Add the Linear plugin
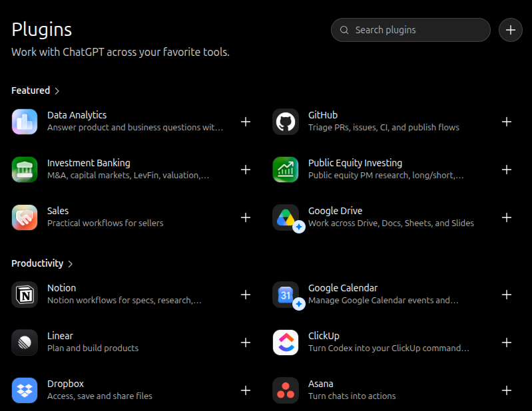The image size is (532, 411). click(246, 342)
